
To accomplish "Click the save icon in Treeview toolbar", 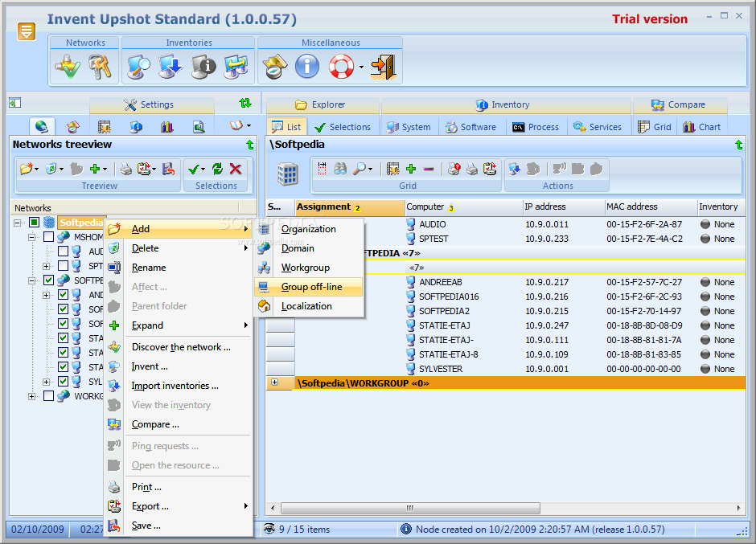I will [x=168, y=169].
